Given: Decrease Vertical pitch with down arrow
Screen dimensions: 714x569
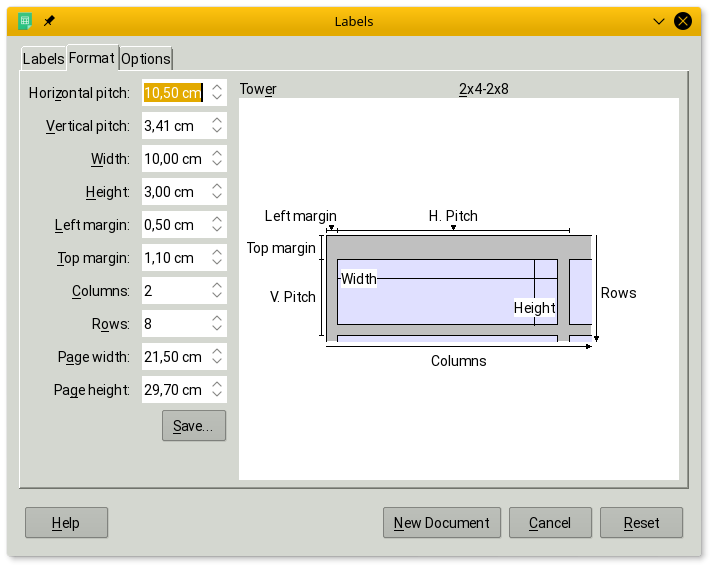Looking at the screenshot, I should pos(217,131).
